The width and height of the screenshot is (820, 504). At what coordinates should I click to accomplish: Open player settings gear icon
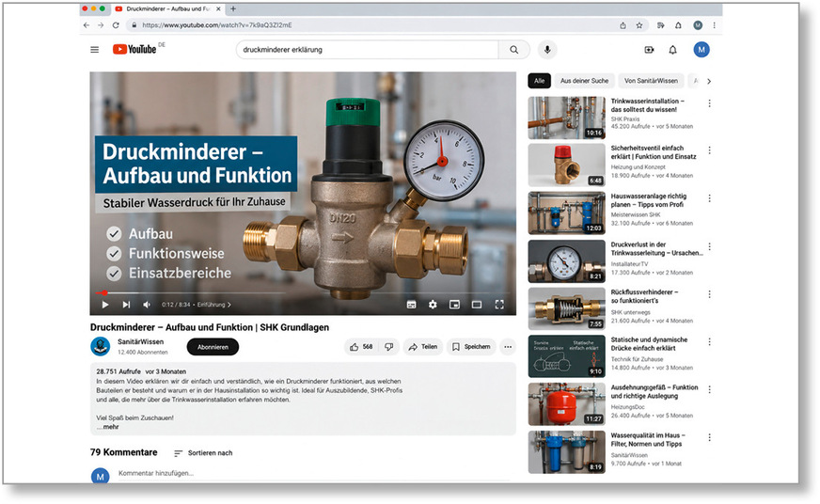click(x=433, y=305)
